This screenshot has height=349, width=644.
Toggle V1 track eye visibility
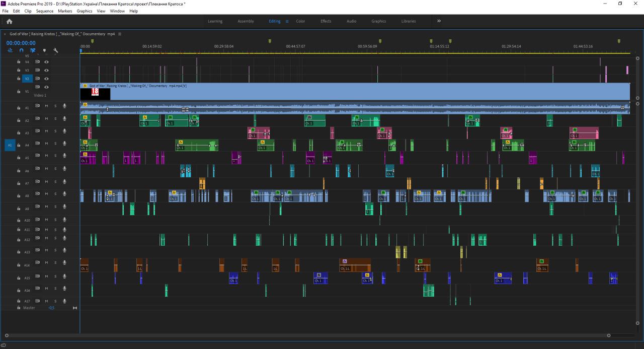[46, 87]
